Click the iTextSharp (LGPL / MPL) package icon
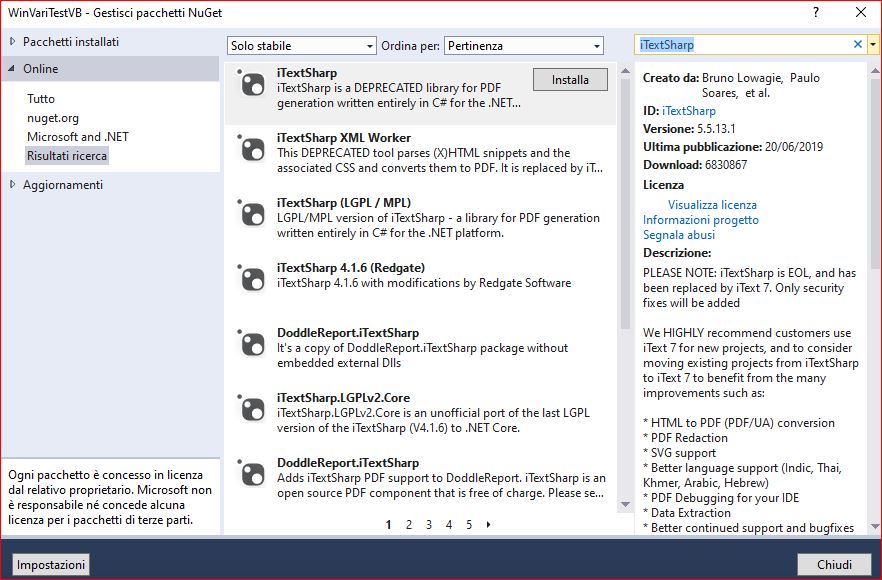The image size is (882, 580). pyautogui.click(x=252, y=214)
